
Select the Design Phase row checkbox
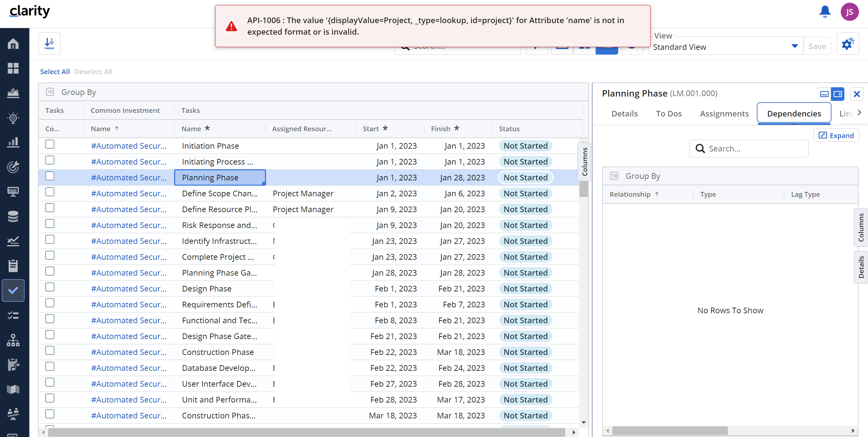tap(50, 287)
